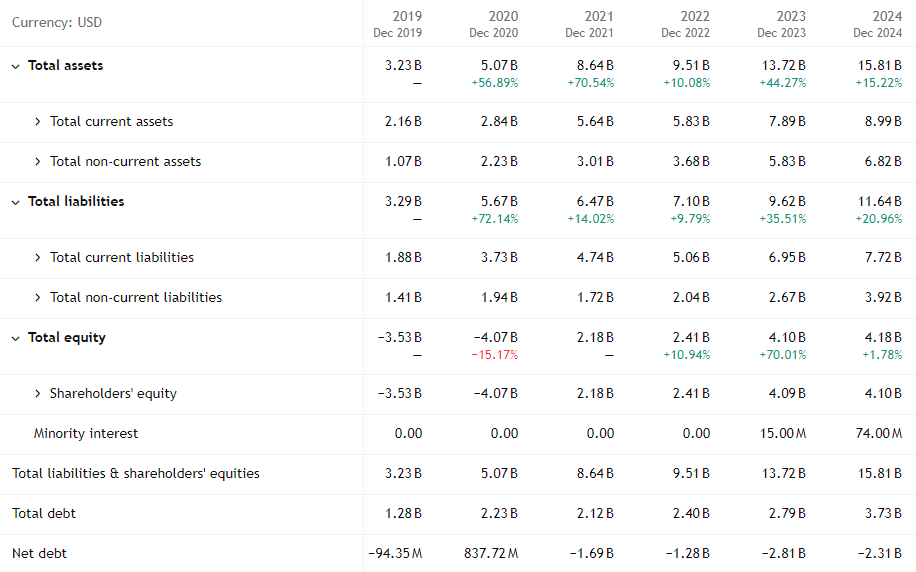This screenshot has height=572, width=916.
Task: Click the Currency: USD label
Action: click(x=57, y=22)
